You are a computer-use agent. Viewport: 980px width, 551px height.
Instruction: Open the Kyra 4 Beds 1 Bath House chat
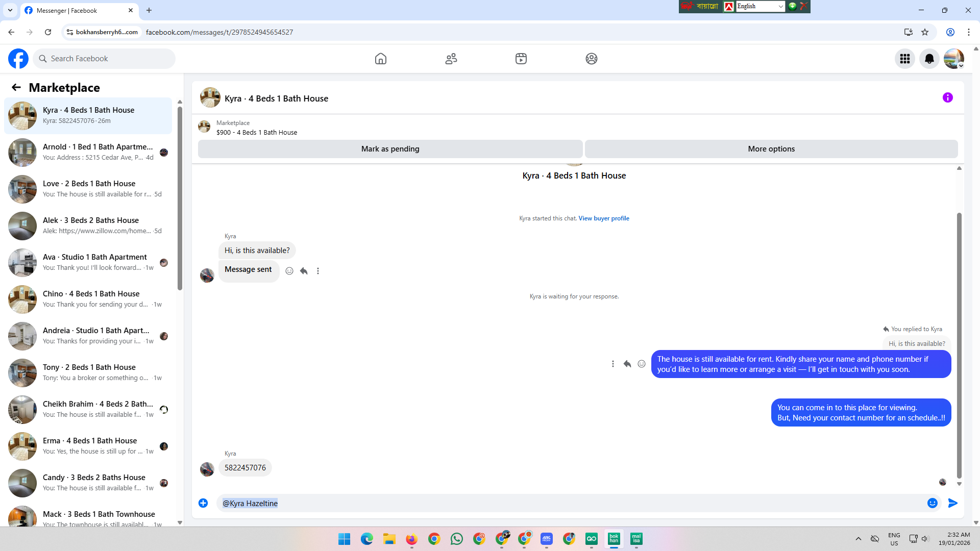[88, 116]
